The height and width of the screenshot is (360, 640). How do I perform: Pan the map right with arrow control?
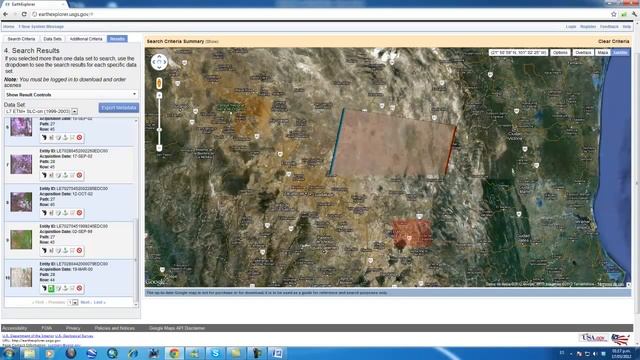tap(164, 62)
